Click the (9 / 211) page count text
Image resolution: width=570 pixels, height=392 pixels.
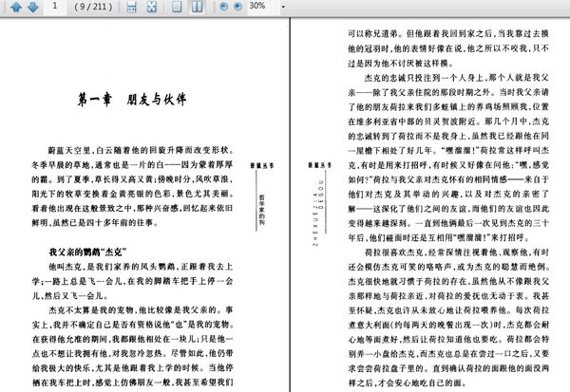coord(93,7)
